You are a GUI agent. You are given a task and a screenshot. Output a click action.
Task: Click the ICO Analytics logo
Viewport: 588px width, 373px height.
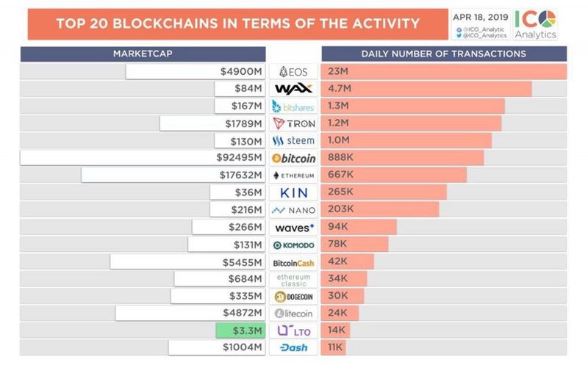tap(536, 24)
